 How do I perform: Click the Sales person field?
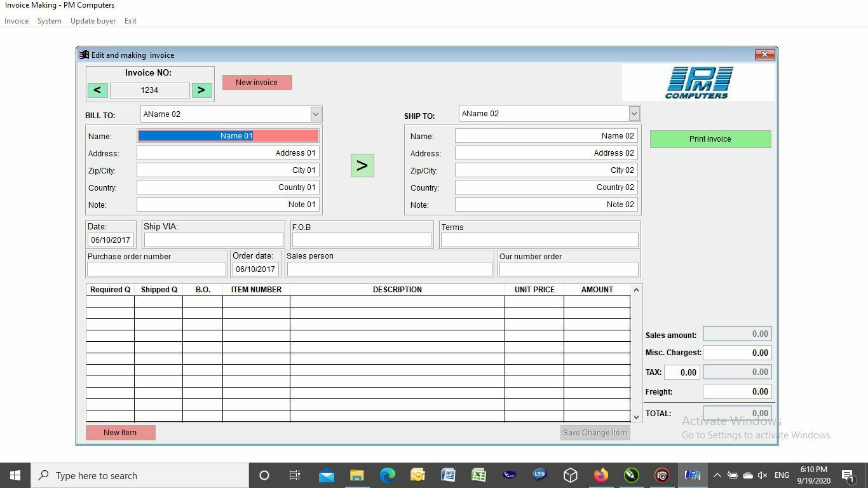(390, 269)
